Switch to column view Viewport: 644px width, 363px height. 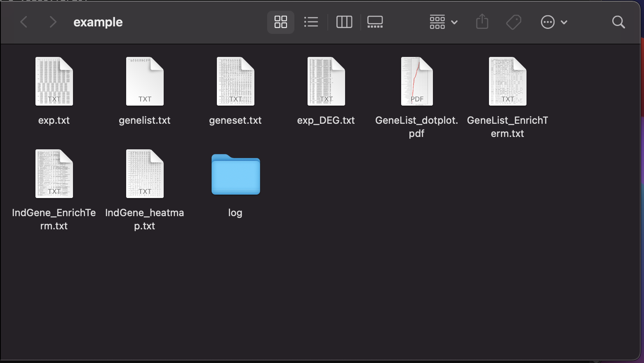tap(344, 22)
